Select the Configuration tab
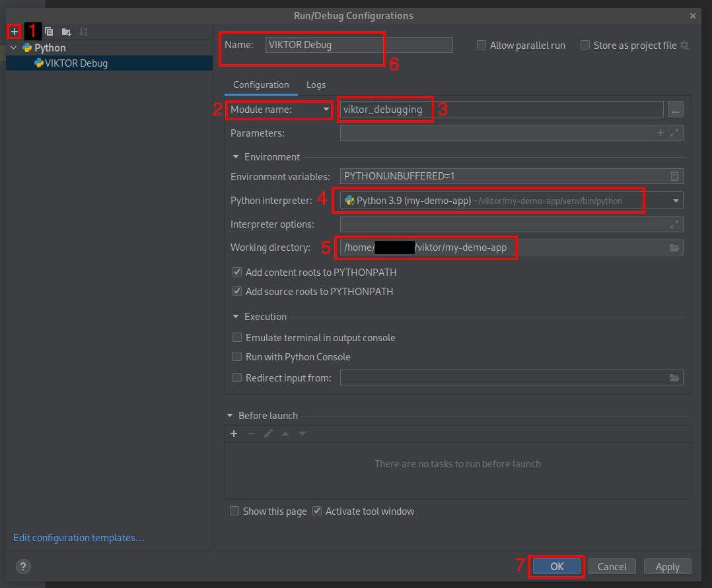This screenshot has width=712, height=588. 261,84
